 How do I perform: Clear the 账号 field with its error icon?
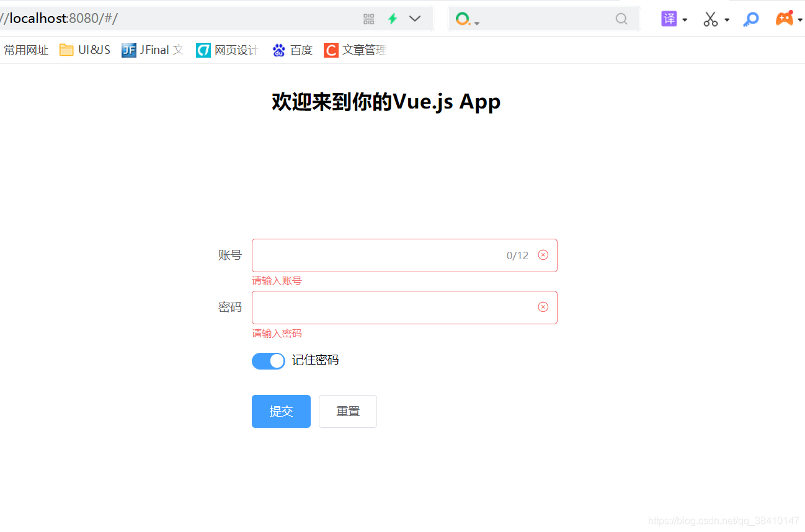click(x=543, y=255)
